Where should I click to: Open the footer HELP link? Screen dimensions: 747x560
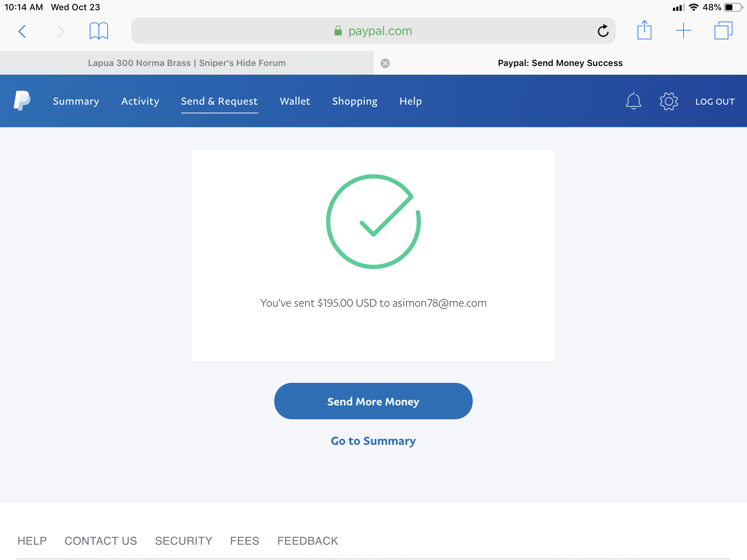[32, 541]
